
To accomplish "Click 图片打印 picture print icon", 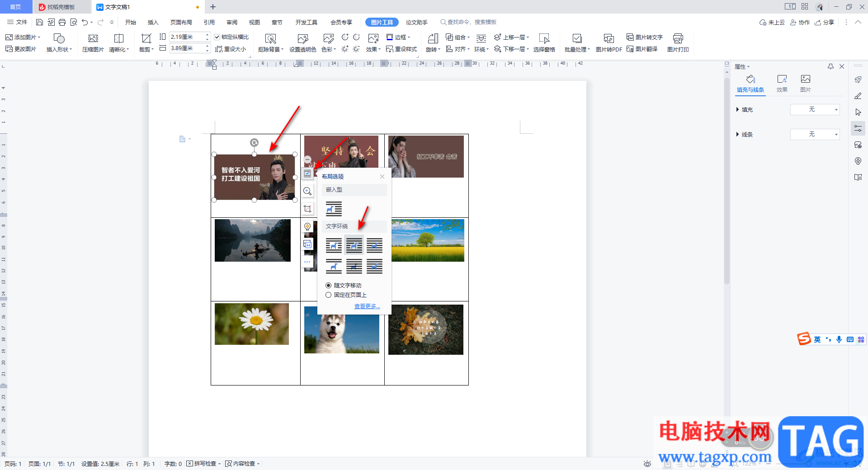I will pyautogui.click(x=678, y=43).
